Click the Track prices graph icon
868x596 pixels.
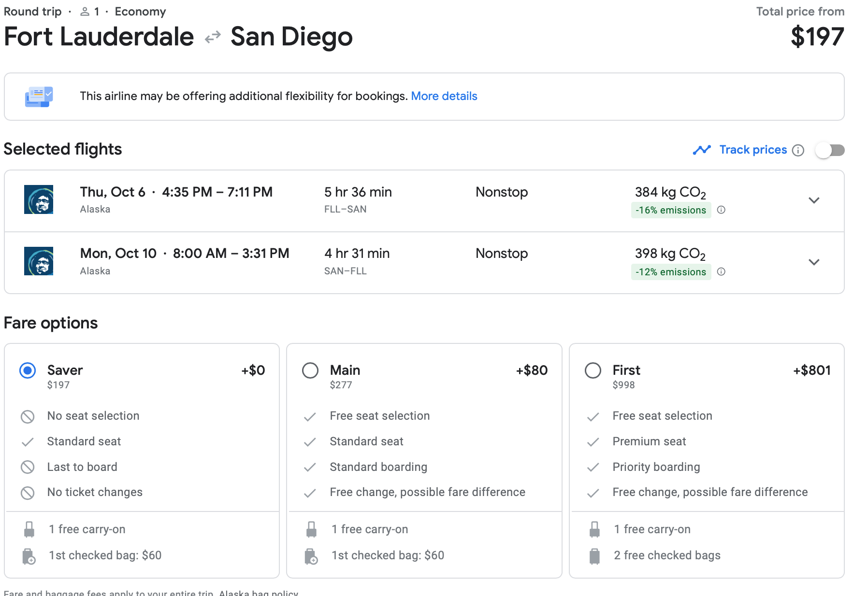pos(701,150)
